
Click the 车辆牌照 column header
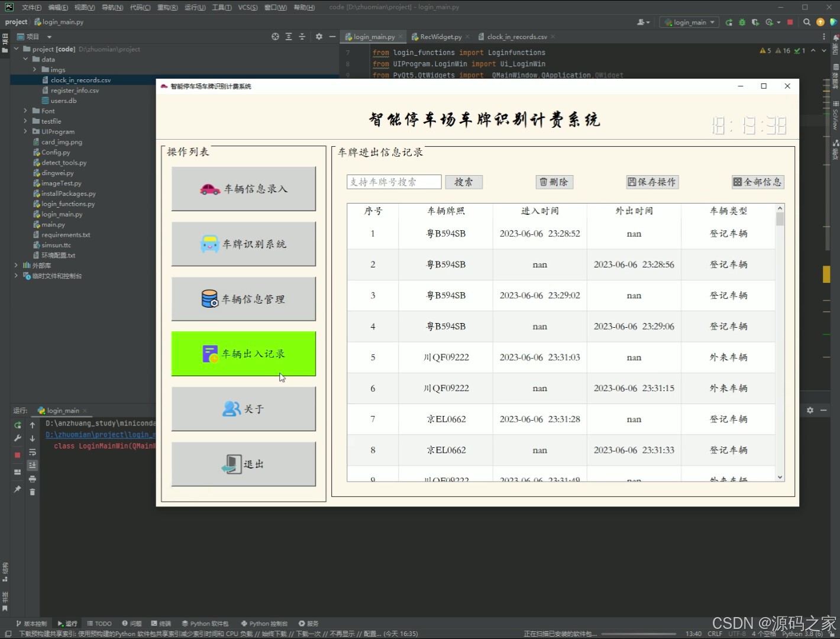click(446, 211)
